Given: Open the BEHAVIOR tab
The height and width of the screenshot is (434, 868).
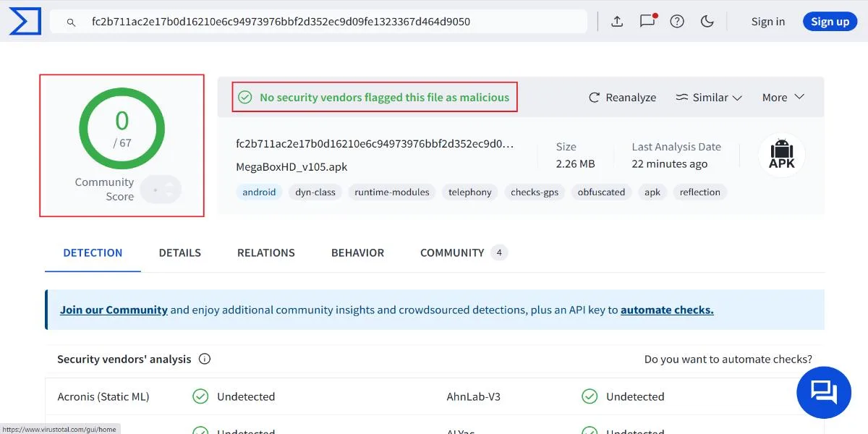Looking at the screenshot, I should (357, 252).
